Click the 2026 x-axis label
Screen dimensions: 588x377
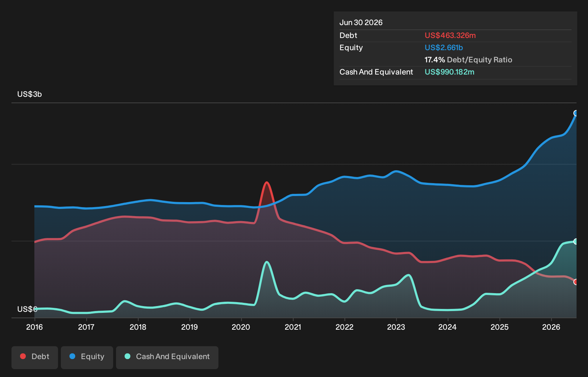click(551, 327)
